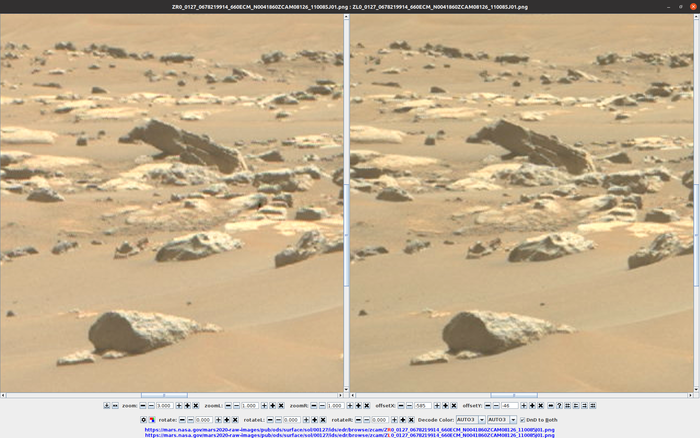The height and width of the screenshot is (438, 700).
Task: Reset zoom with its X button
Action: pos(195,405)
